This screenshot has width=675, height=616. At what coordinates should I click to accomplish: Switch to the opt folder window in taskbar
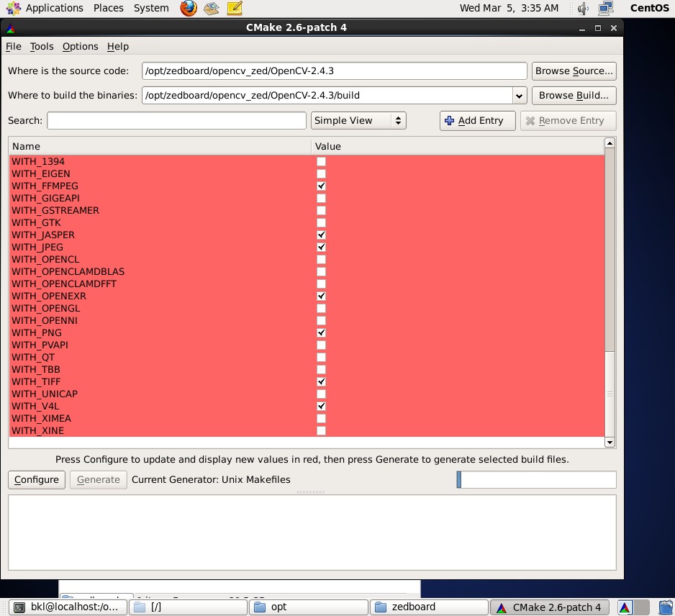click(x=309, y=607)
